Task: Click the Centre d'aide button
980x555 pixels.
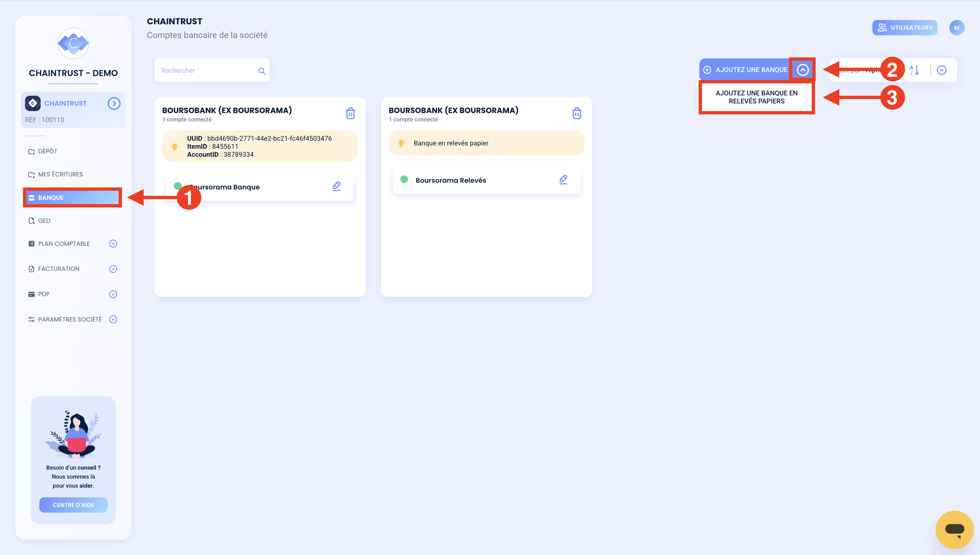Action: point(73,505)
